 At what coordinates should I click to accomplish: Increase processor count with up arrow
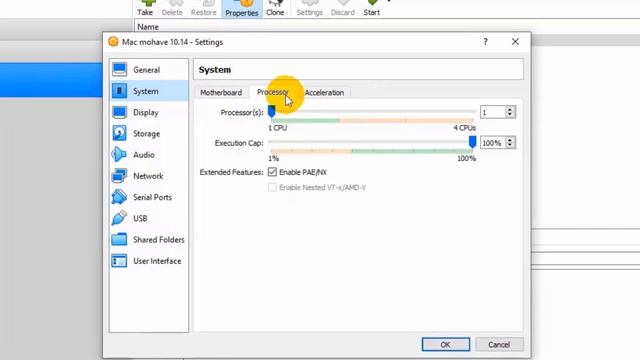(510, 109)
